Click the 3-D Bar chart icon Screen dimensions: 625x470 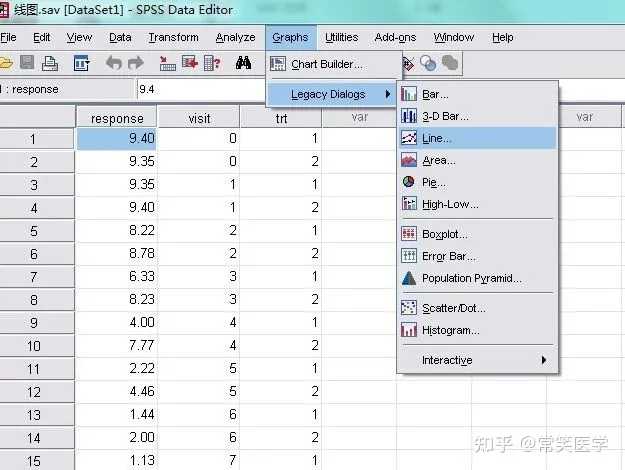(409, 116)
